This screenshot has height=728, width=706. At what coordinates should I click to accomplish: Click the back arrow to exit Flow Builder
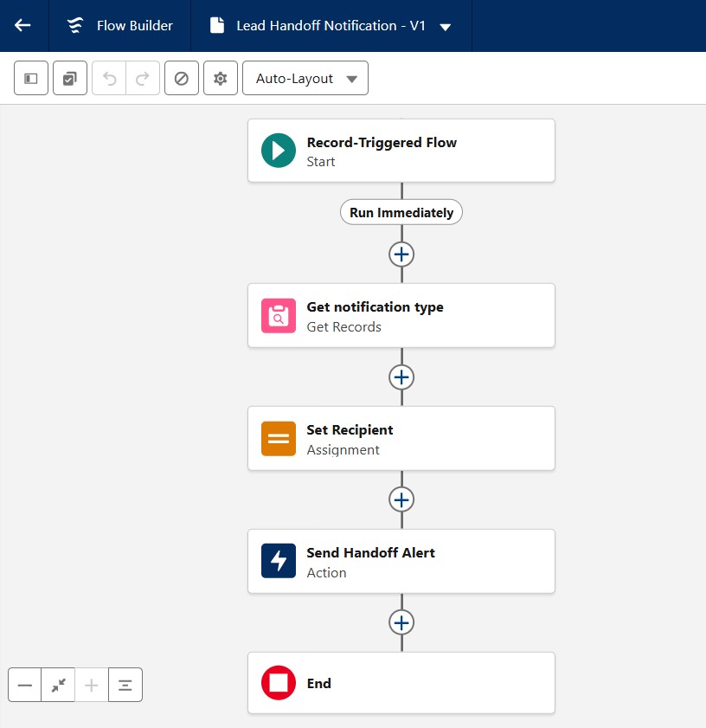tap(22, 26)
